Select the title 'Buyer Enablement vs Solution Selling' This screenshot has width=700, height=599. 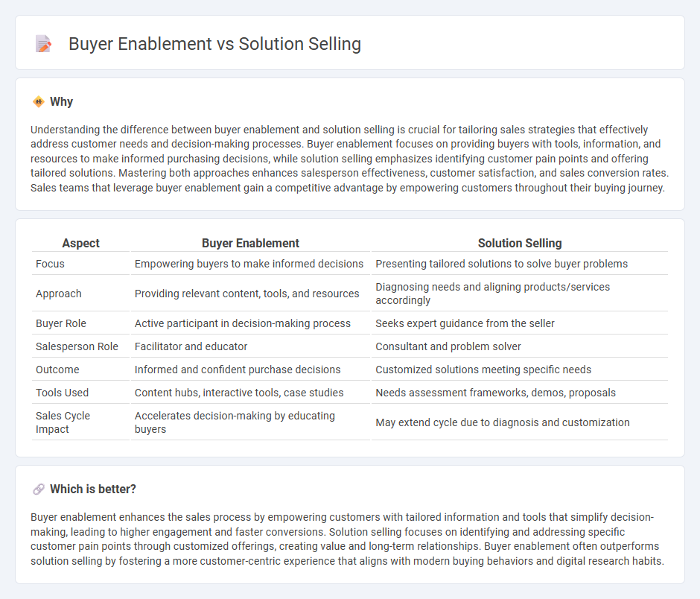point(214,44)
